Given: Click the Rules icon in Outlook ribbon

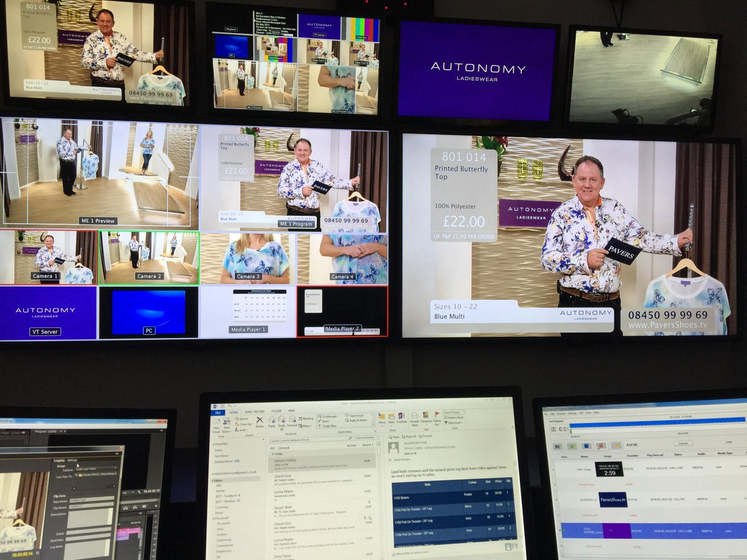Looking at the screenshot, I should pyautogui.click(x=391, y=416).
